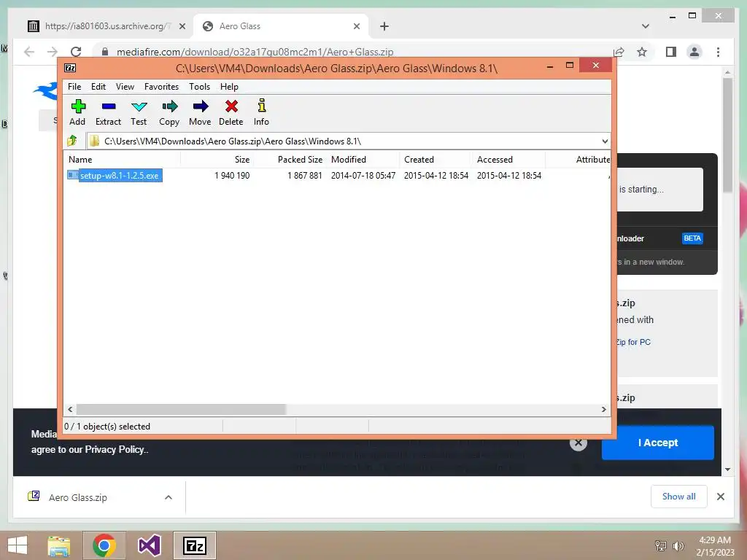
Task: Click Show all downloads button
Action: [679, 497]
